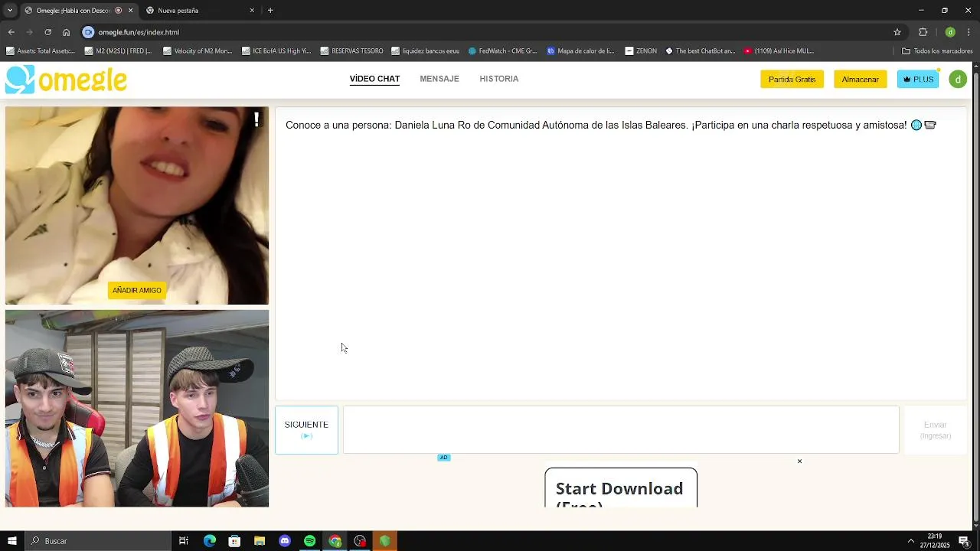
Task: Click the stranger's video feed
Action: pos(137,206)
